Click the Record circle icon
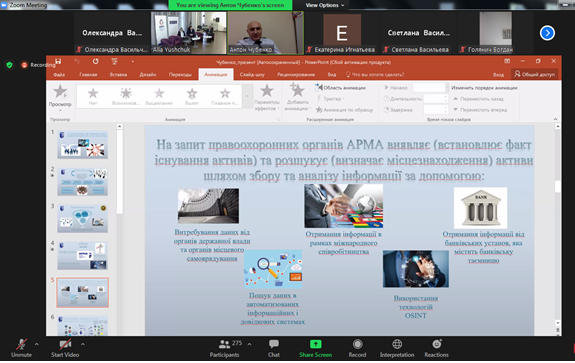This screenshot has height=363, width=575. point(358,344)
